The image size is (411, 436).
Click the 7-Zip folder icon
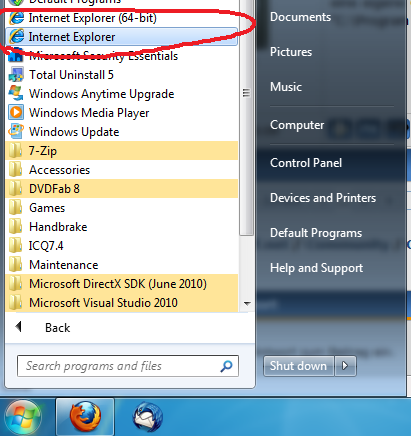pyautogui.click(x=15, y=151)
